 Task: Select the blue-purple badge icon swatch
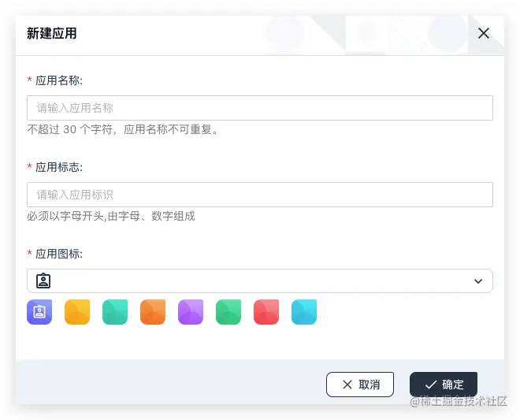tap(39, 312)
